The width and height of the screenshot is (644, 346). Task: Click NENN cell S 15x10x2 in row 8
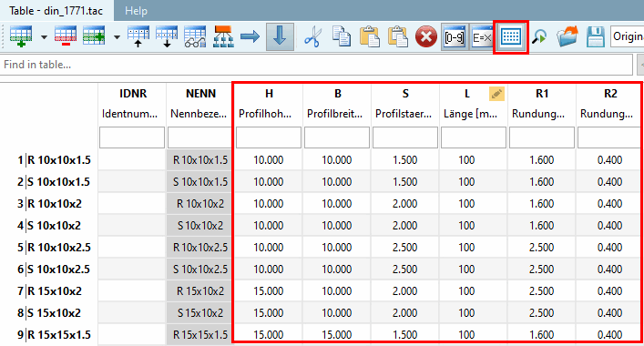(x=200, y=312)
